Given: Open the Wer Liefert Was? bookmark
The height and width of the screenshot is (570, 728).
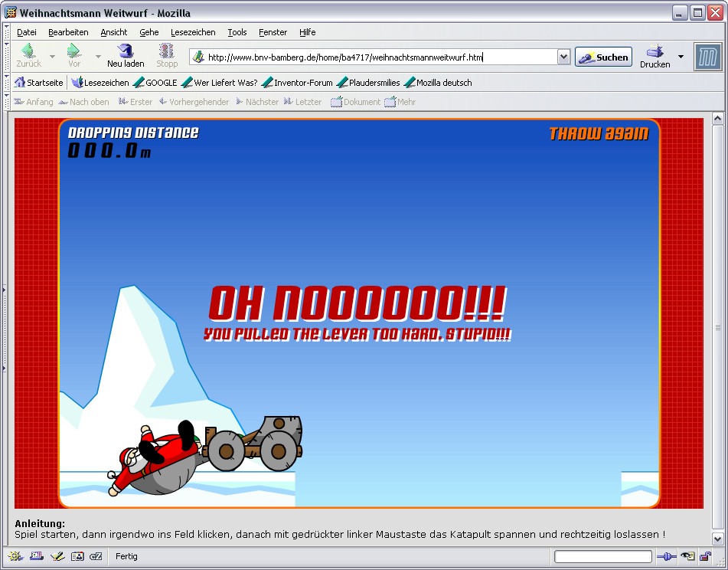Looking at the screenshot, I should 219,83.
